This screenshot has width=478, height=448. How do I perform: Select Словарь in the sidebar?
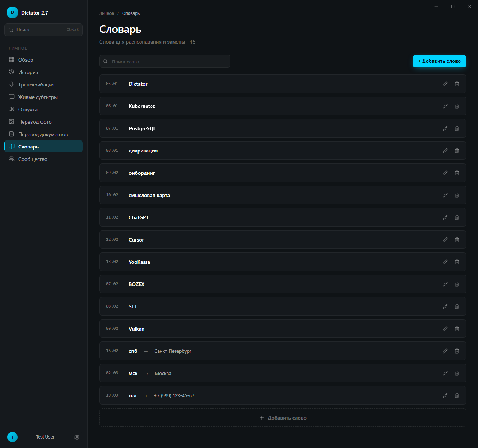[43, 146]
